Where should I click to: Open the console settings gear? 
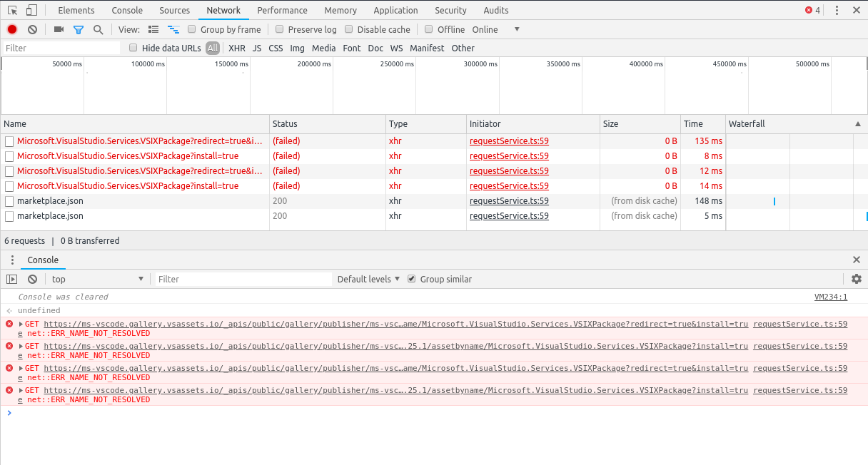pyautogui.click(x=856, y=279)
